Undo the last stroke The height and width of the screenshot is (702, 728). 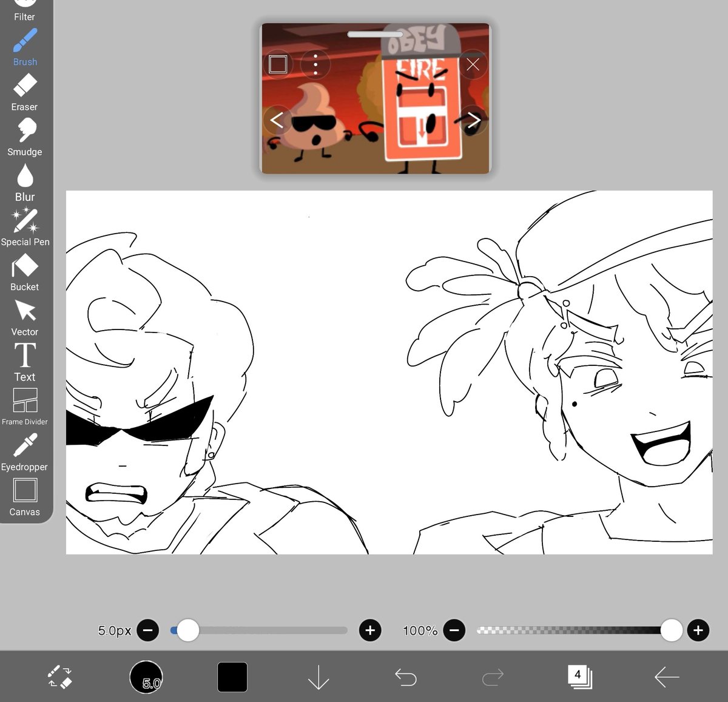pyautogui.click(x=405, y=677)
